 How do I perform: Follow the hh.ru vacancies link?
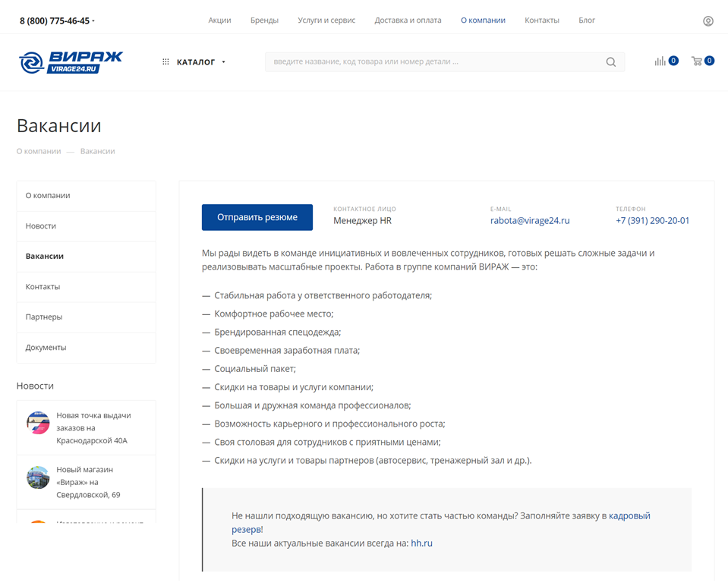[x=421, y=544]
